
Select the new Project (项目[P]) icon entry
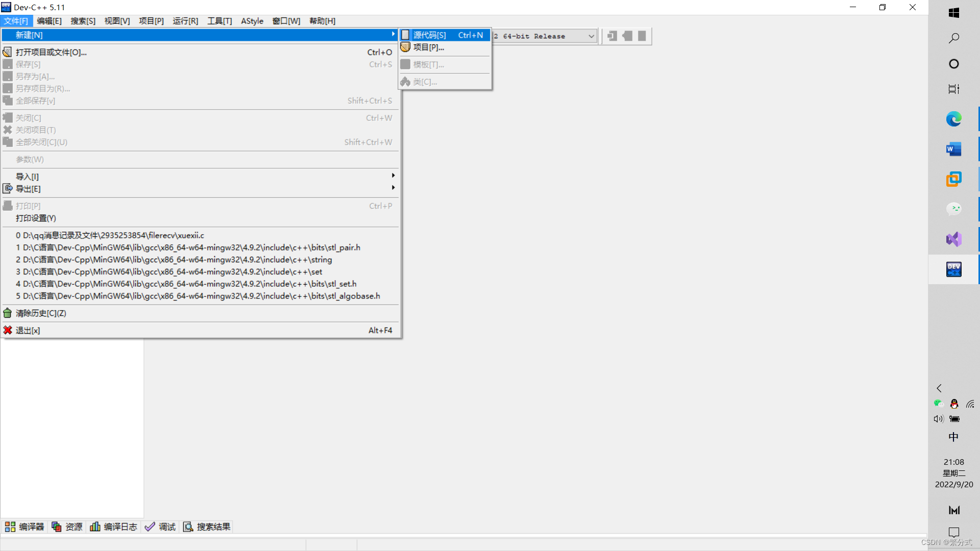(405, 47)
